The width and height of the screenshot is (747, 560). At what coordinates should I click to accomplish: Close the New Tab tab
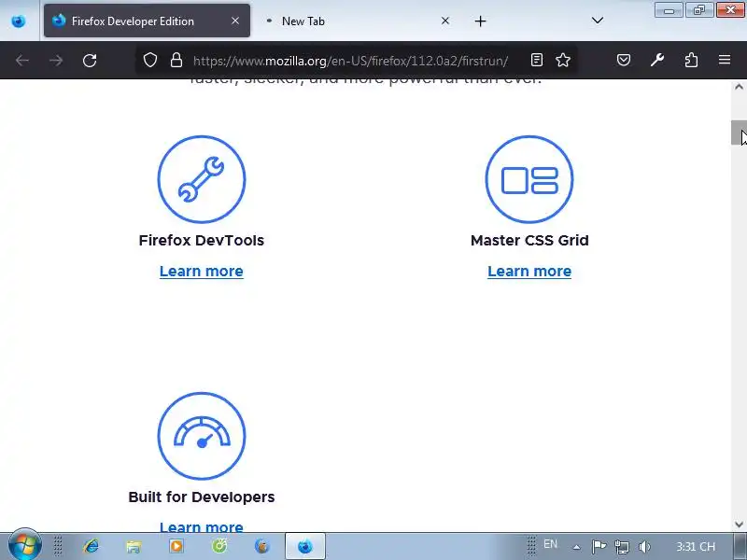[445, 21]
